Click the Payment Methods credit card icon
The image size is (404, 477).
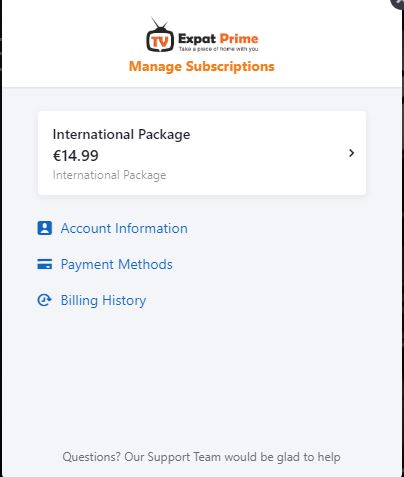point(44,264)
